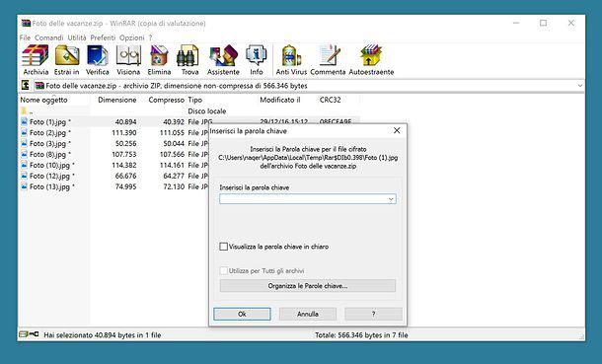Show archive Info
The width and height of the screenshot is (602, 364).
tap(256, 60)
